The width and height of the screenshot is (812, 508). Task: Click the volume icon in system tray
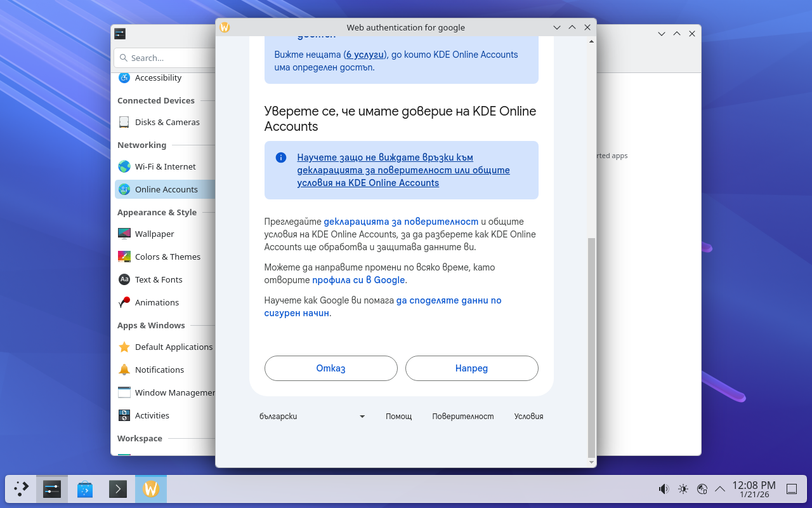tap(664, 489)
